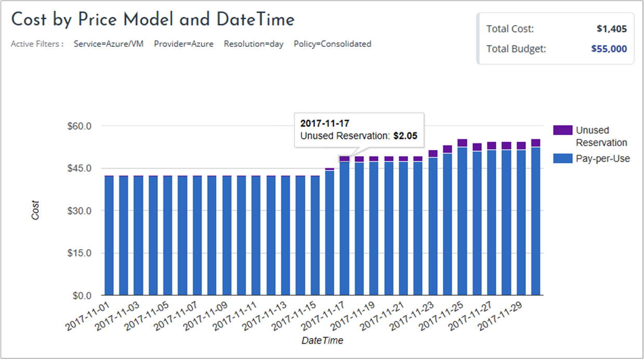Click the Cost y-axis title

[x=35, y=210]
